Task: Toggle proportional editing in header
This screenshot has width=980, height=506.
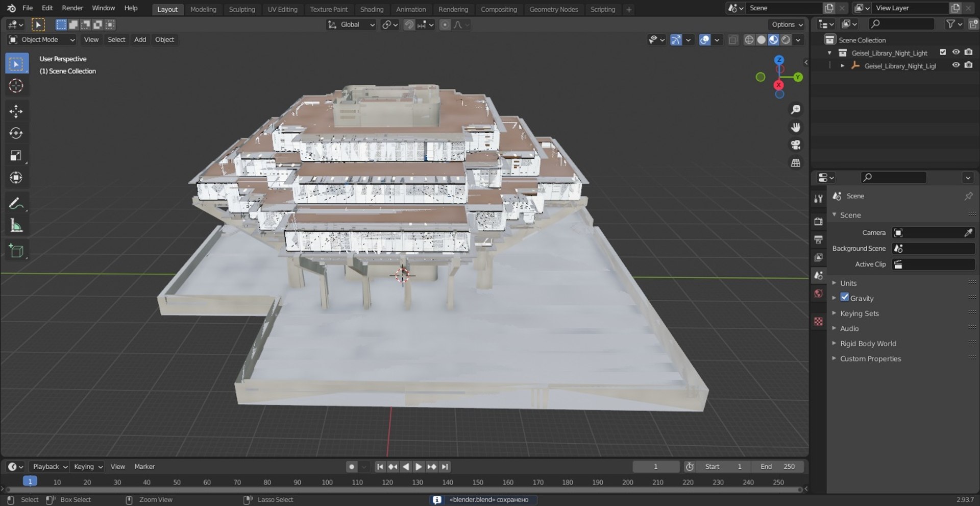Action: (x=445, y=25)
